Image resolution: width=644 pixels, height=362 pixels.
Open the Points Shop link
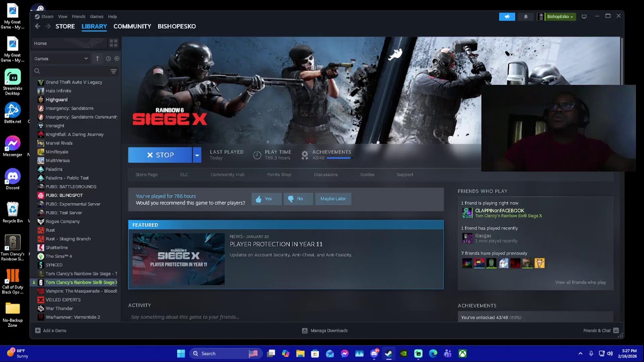(x=279, y=174)
